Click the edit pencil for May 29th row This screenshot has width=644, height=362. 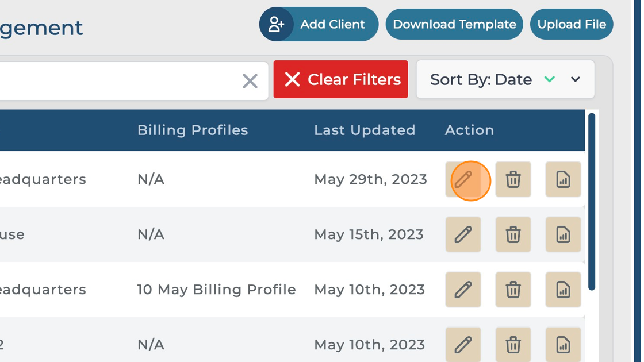click(463, 180)
